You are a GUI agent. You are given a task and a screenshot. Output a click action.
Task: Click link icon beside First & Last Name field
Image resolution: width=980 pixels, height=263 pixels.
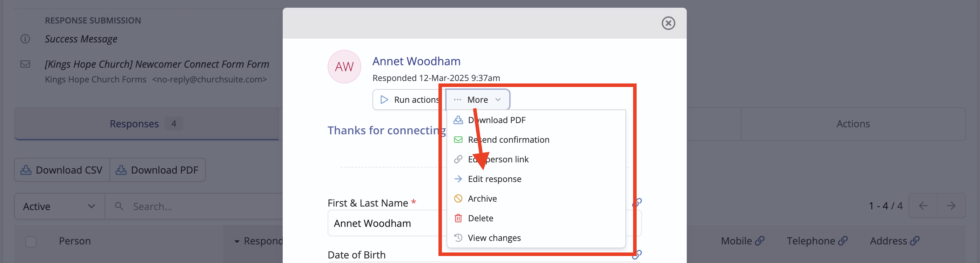click(x=637, y=203)
